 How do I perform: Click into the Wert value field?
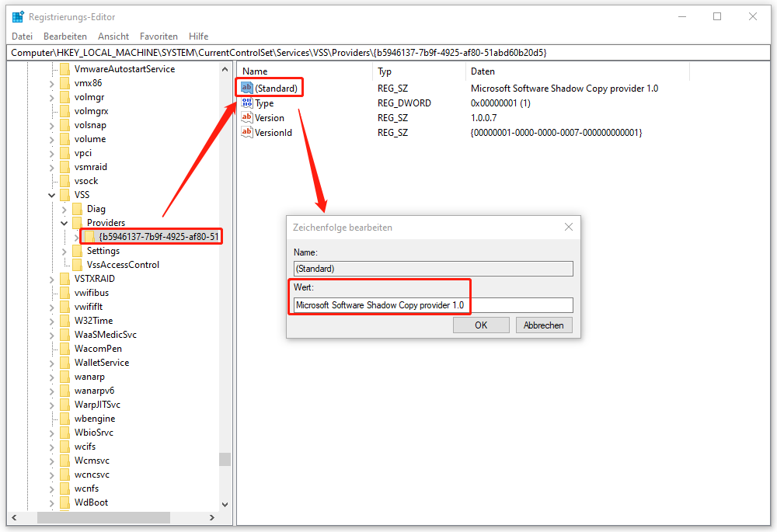coord(433,305)
